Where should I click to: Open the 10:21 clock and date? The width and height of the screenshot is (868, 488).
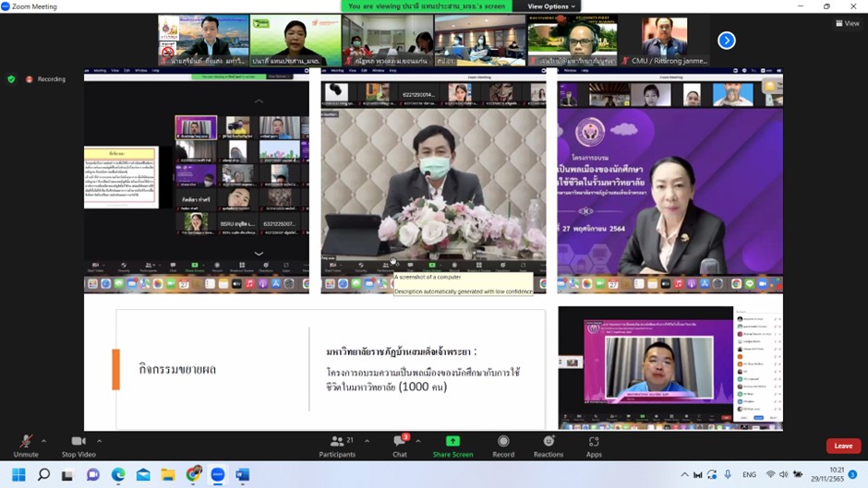click(827, 474)
